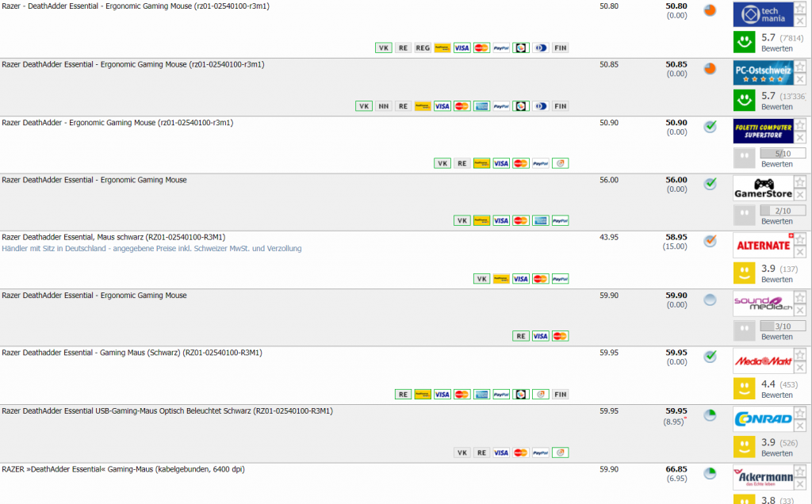Open the Ackermann shop logo
812x504 pixels.
click(x=763, y=477)
